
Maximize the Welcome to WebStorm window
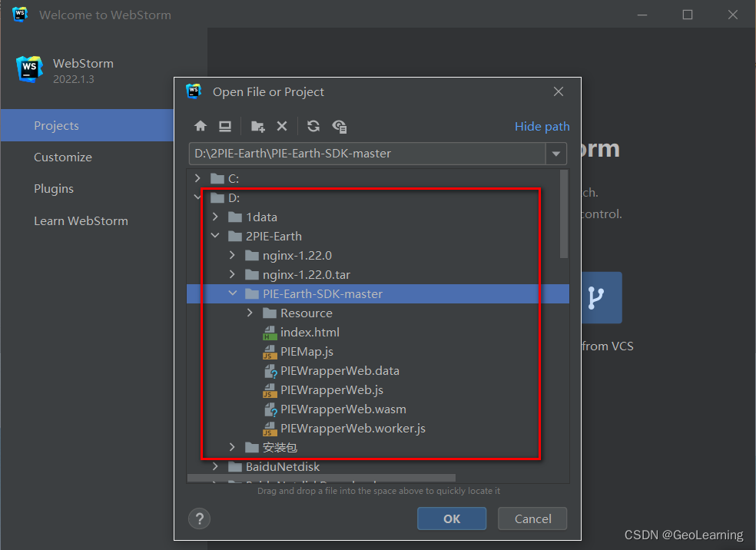[x=688, y=15]
